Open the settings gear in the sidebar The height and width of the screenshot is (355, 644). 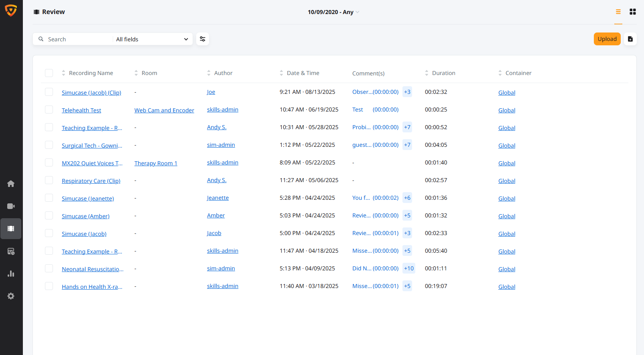[11, 296]
